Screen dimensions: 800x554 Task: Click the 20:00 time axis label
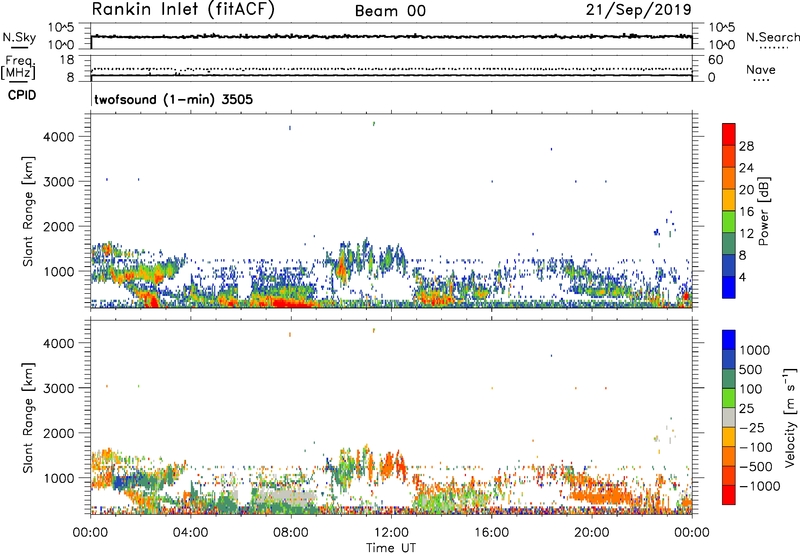click(592, 533)
